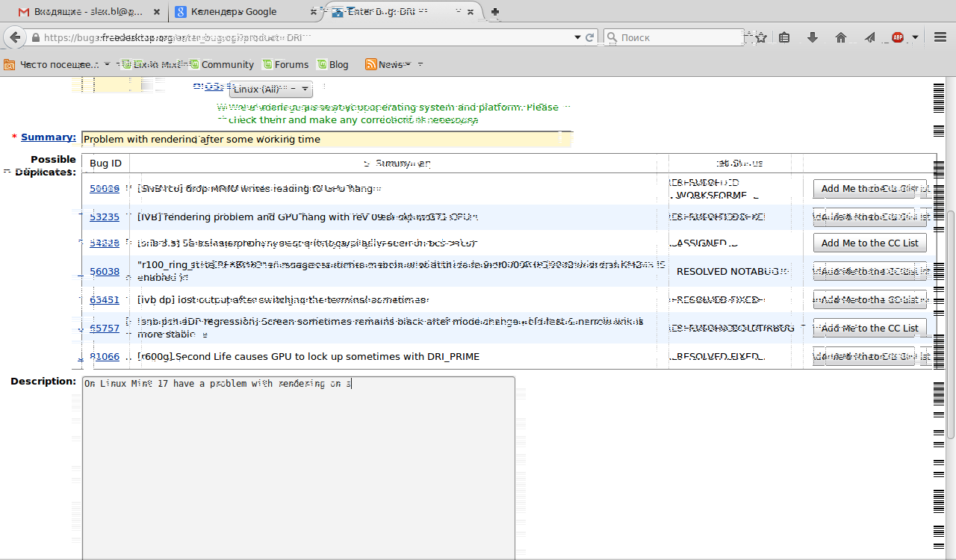Open the Community bookmark in bookmarks bar
Image resolution: width=956 pixels, height=560 pixels.
pos(227,64)
